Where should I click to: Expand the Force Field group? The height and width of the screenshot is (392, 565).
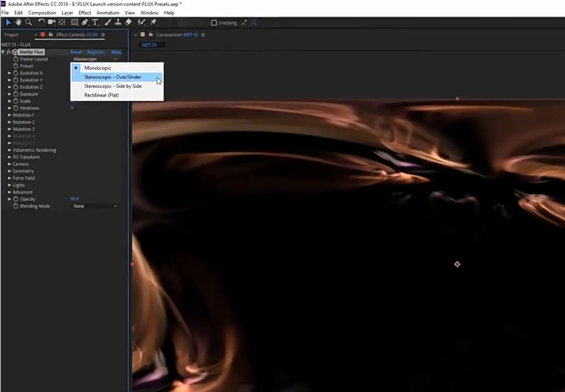tap(10, 178)
